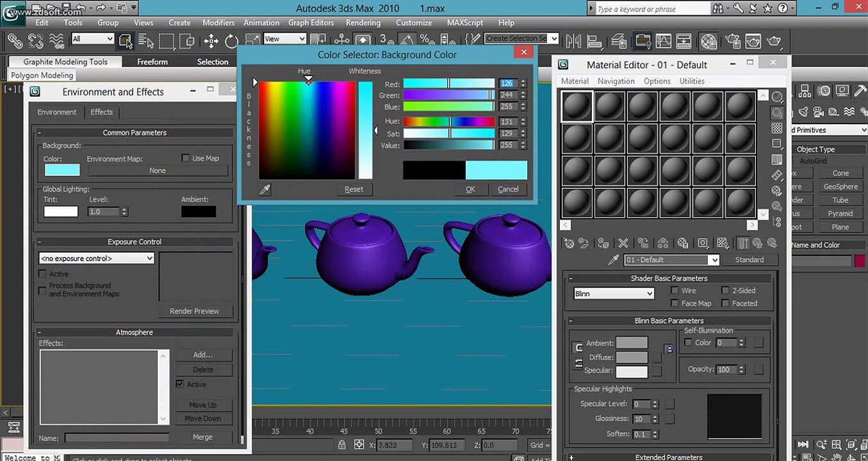Image resolution: width=868 pixels, height=461 pixels.
Task: Open the Utilities menu in Material Editor
Action: point(692,81)
